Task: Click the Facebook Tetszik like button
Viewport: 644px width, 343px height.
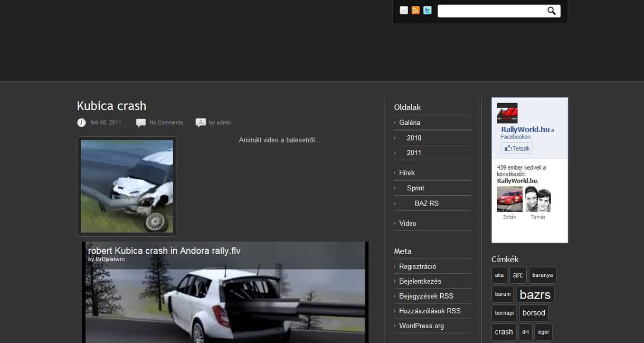Action: [517, 149]
